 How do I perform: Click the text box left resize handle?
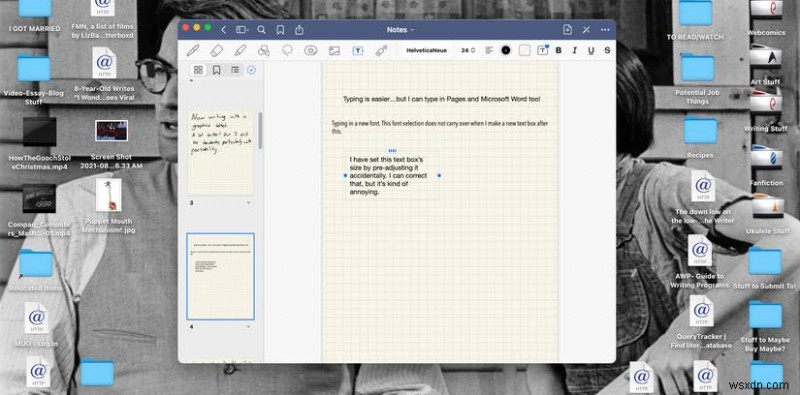click(345, 176)
